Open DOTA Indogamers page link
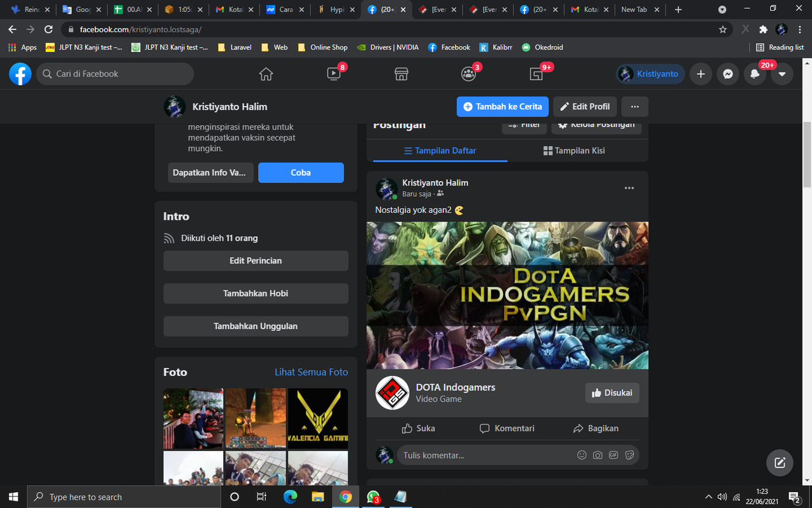This screenshot has height=508, width=812. (x=455, y=387)
